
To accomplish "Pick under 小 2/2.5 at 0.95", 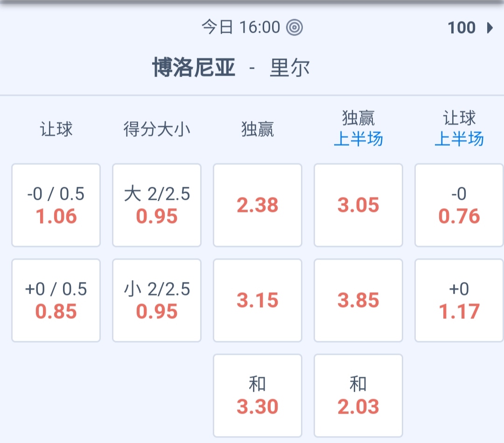I will 157,300.
